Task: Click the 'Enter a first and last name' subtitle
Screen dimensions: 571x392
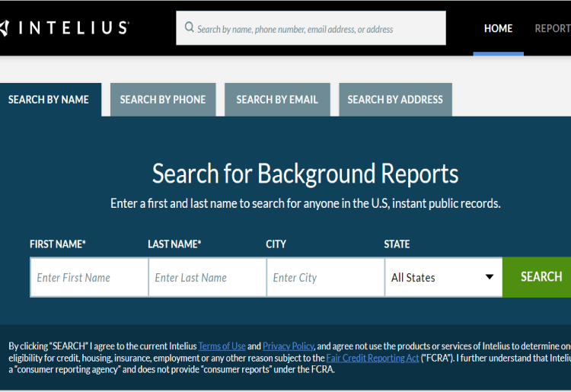Action: 305,203
